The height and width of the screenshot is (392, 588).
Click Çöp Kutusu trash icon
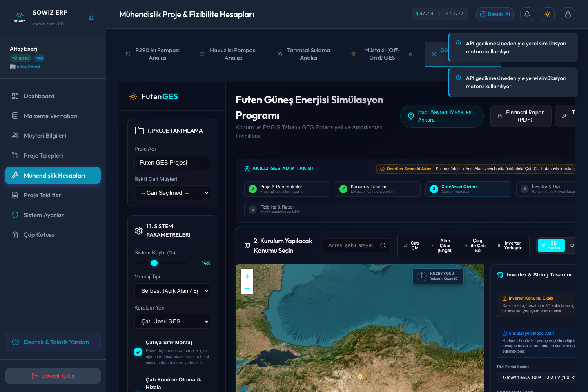[x=15, y=235]
